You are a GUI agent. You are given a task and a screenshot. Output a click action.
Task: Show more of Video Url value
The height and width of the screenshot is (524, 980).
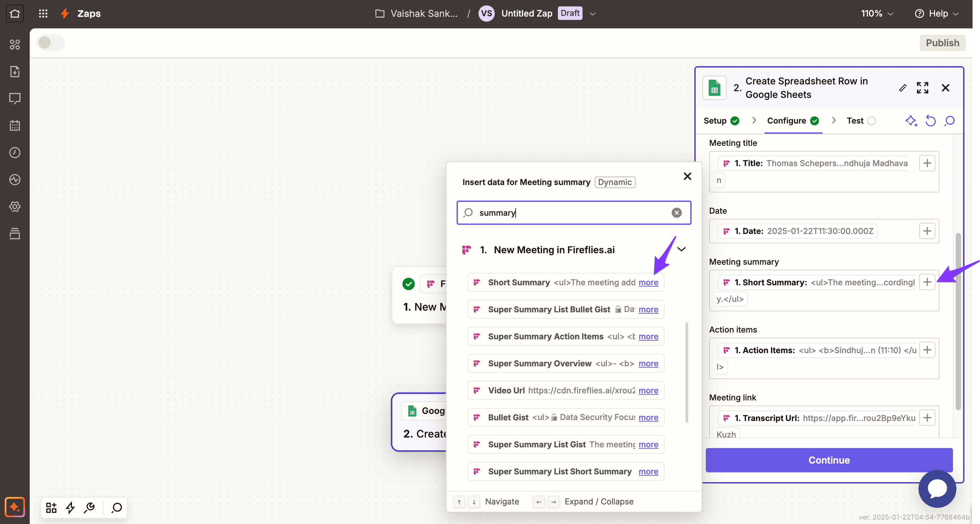tap(648, 390)
